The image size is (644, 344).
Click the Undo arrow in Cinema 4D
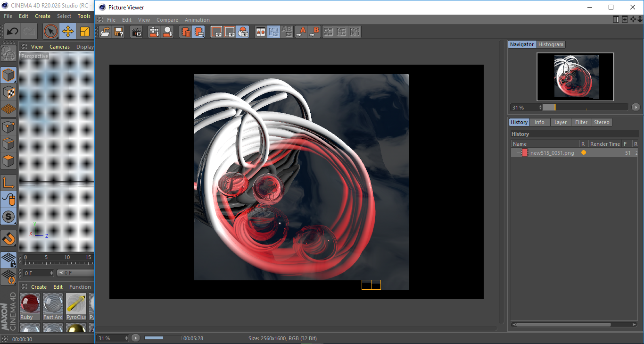tap(12, 32)
